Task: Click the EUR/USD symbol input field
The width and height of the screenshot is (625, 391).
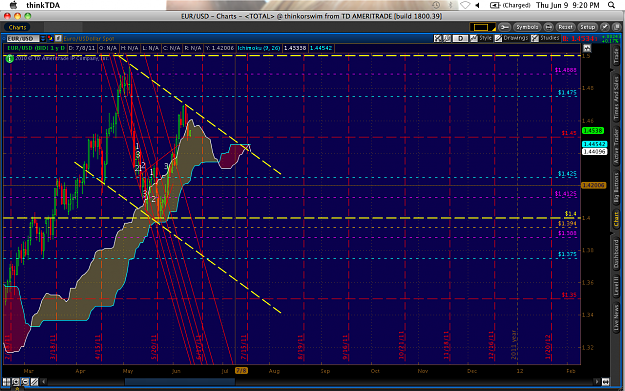Action: pos(23,39)
